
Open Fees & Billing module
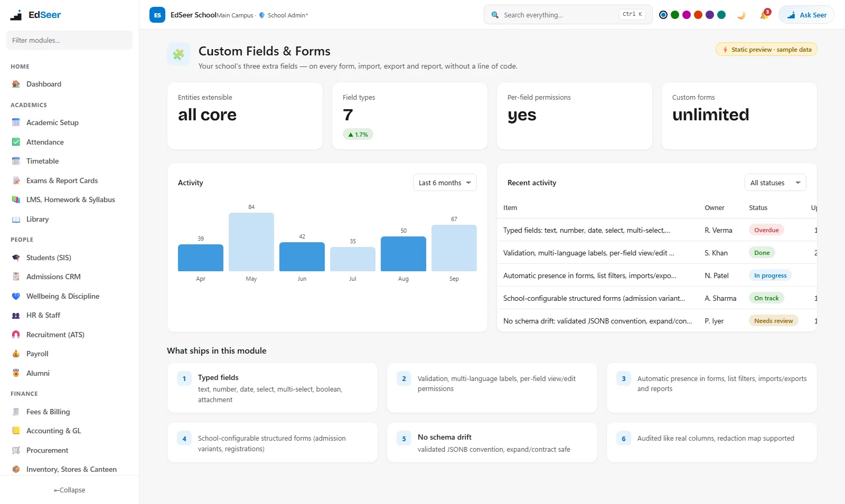(x=69, y=412)
